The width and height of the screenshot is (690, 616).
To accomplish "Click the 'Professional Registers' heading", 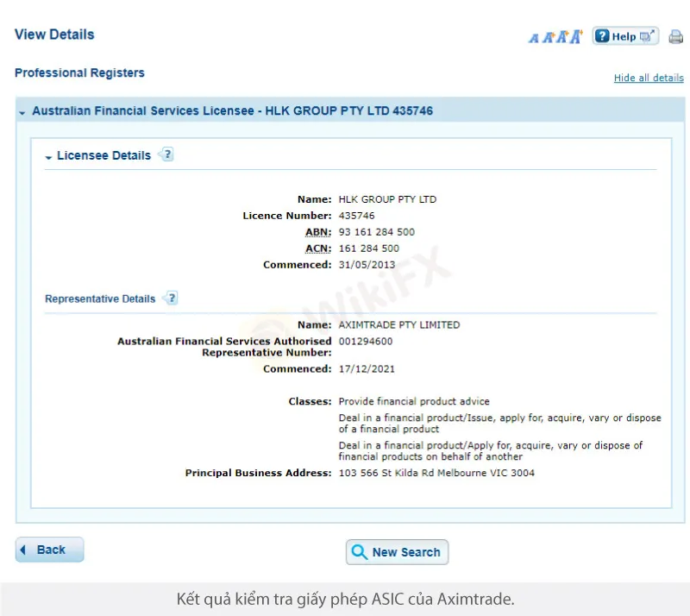I will pos(79,72).
